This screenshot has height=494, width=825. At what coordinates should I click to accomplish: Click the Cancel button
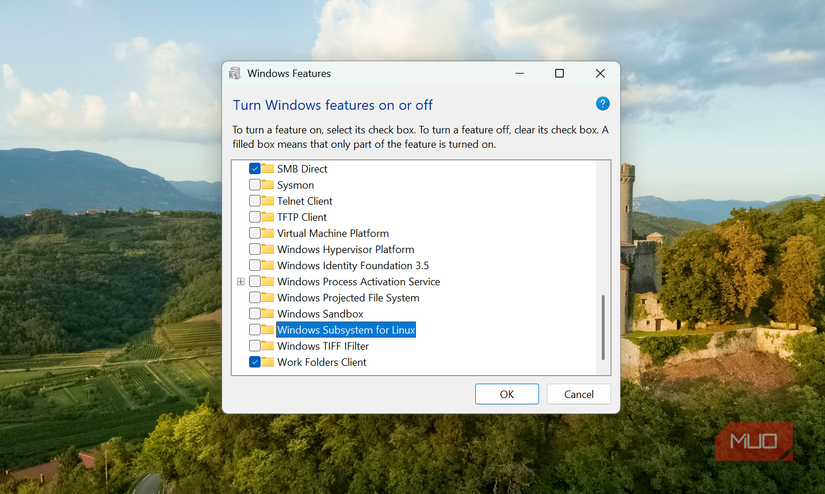coord(579,394)
